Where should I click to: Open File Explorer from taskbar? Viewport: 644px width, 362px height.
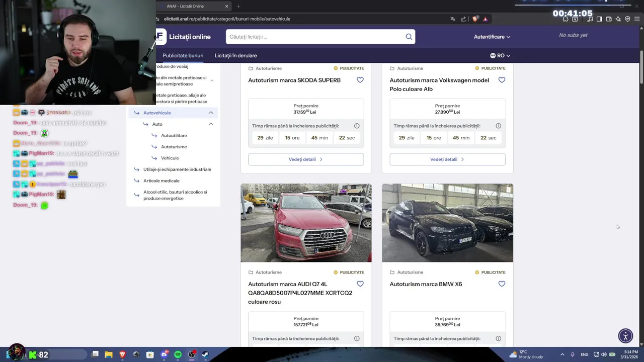click(109, 354)
